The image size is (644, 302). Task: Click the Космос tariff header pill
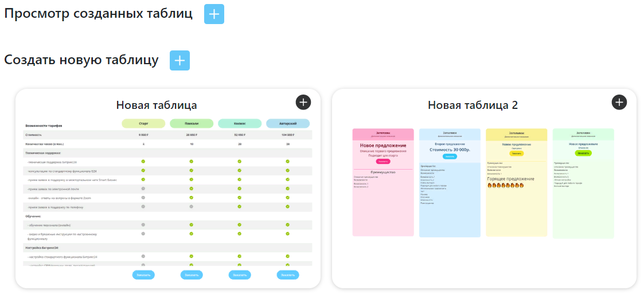pos(240,124)
